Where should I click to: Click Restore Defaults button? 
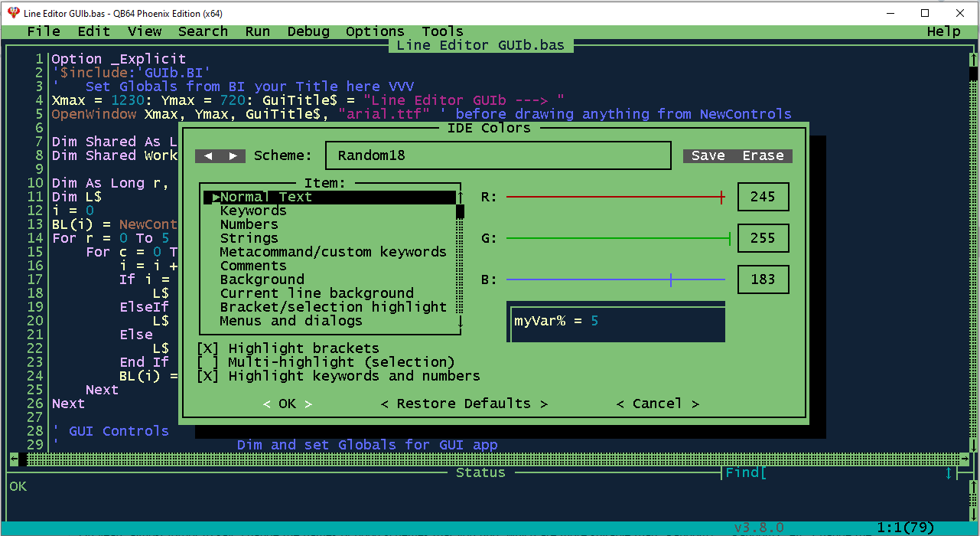pyautogui.click(x=464, y=404)
